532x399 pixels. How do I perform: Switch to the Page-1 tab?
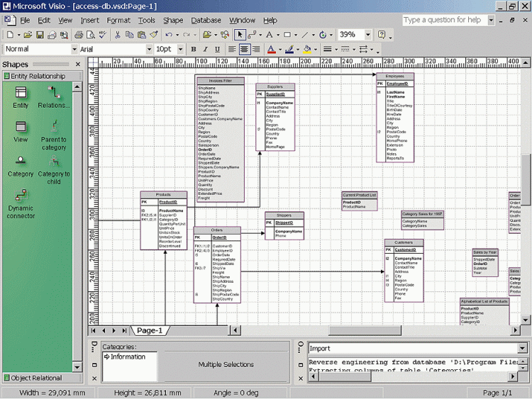click(x=150, y=330)
